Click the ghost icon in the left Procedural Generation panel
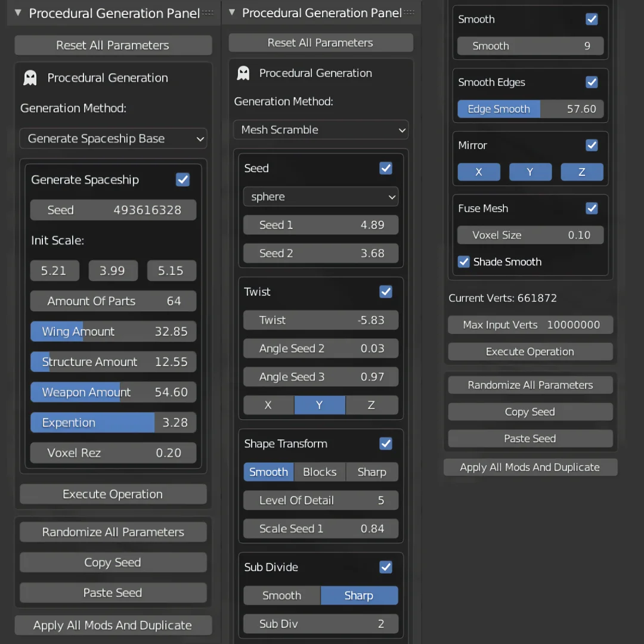This screenshot has height=644, width=644. point(30,78)
